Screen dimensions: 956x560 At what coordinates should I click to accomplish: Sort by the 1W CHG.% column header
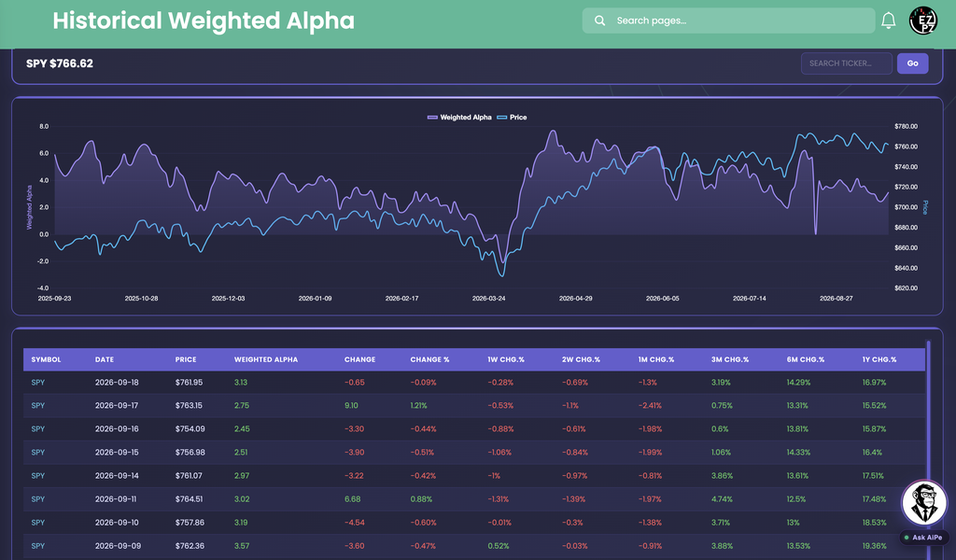pos(505,359)
